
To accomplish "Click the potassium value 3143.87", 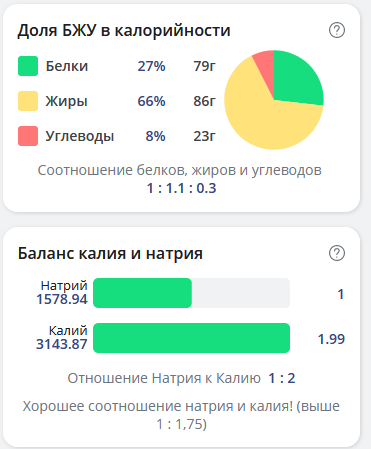I will point(62,344).
